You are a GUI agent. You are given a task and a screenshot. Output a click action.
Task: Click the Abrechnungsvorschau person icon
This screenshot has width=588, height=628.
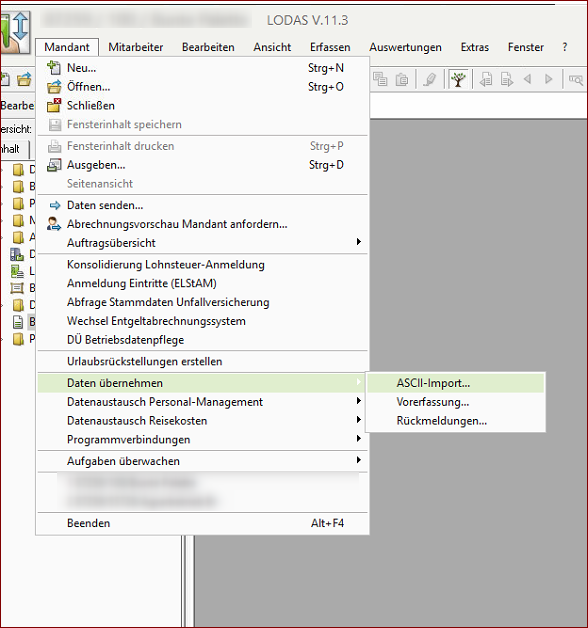click(54, 224)
